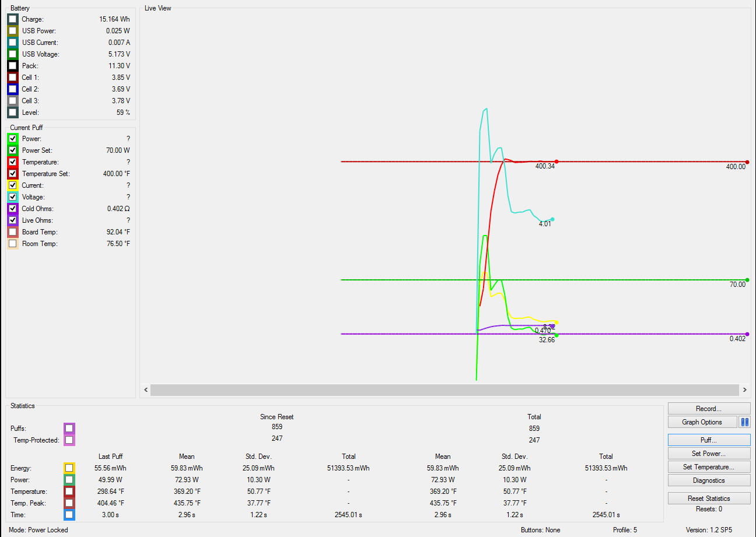The width and height of the screenshot is (756, 537).
Task: Uncheck the Live Ohms checkbox
Action: coord(13,220)
